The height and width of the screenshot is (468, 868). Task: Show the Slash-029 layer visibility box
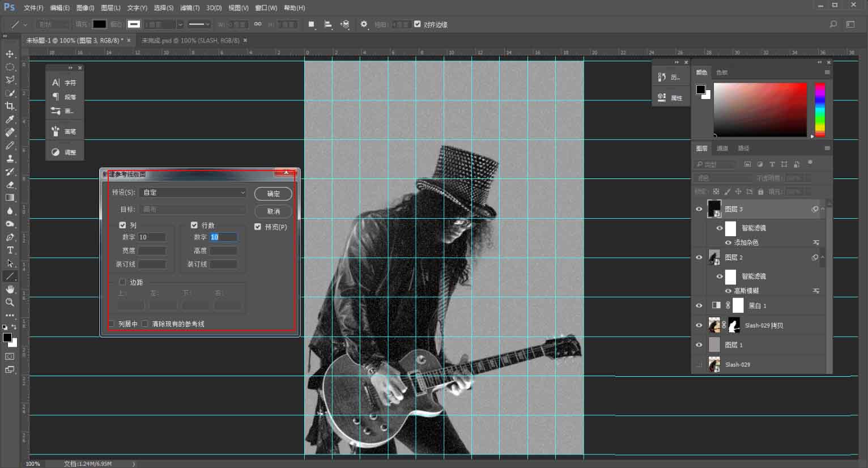(x=699, y=364)
